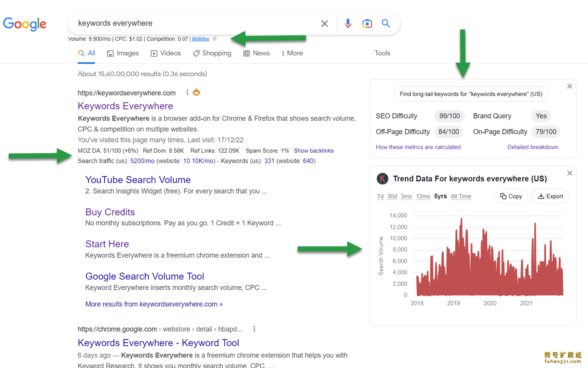Screen dimensions: 588x368
Task: Click the orange robot icon beside the URL
Action: (x=197, y=92)
